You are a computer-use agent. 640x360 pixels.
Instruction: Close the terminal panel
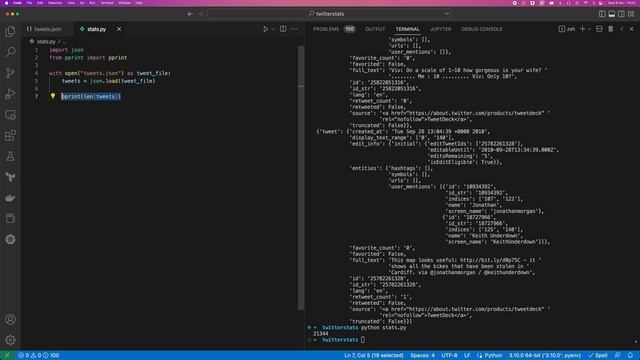click(x=631, y=29)
